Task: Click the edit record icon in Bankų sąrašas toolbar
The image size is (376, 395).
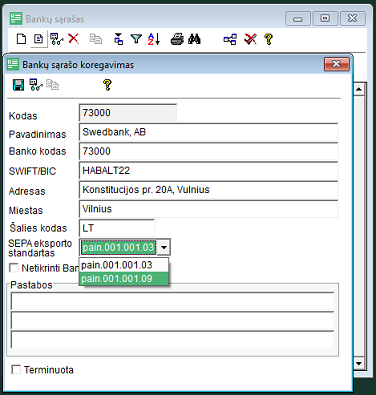Action: (x=39, y=39)
